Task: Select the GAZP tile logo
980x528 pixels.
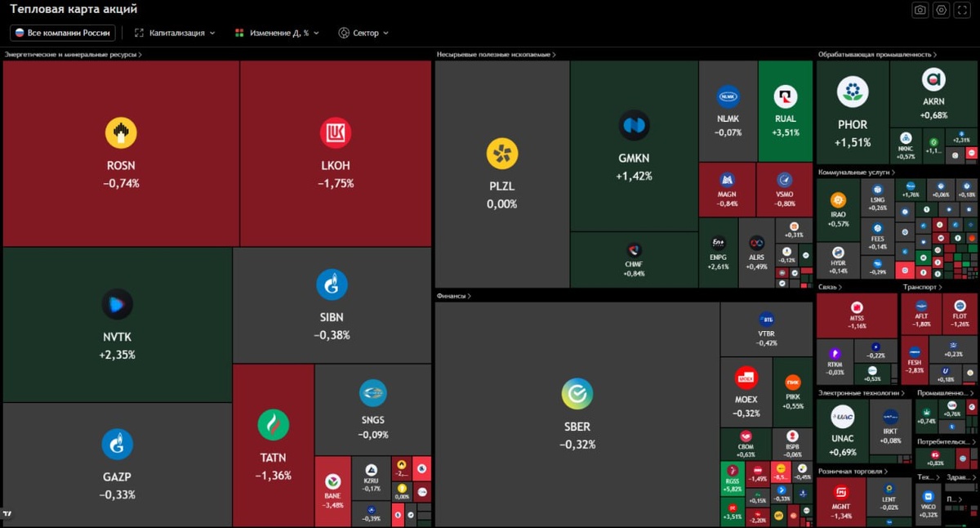Action: 118,444
